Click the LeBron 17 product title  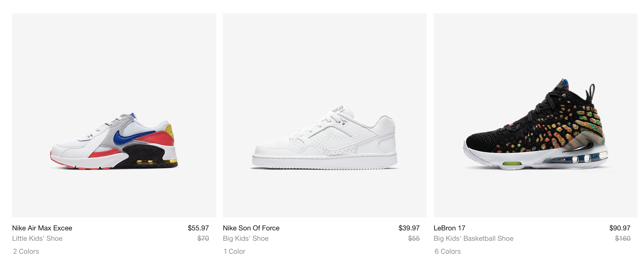pyautogui.click(x=449, y=228)
